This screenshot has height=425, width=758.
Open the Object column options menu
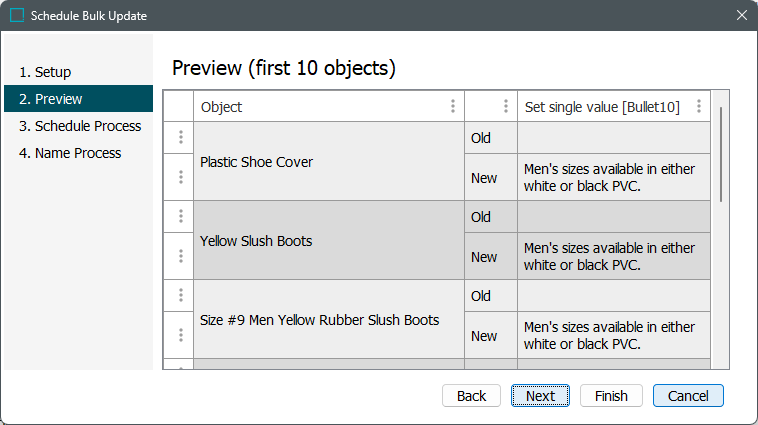(x=453, y=107)
